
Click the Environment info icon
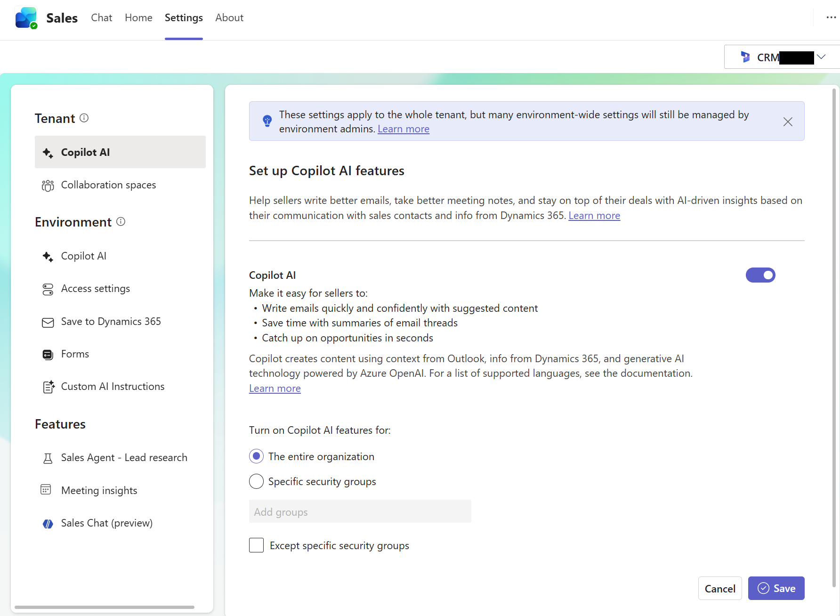pos(121,222)
